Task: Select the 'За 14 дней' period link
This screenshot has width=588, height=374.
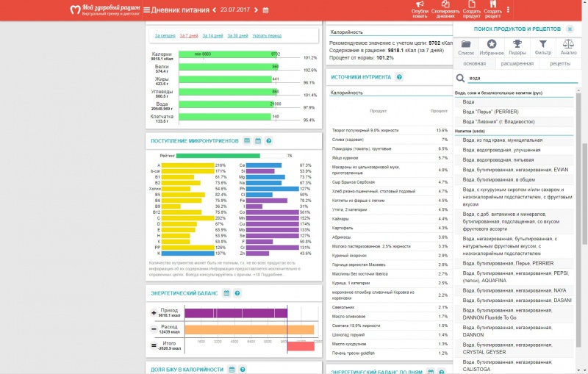Action: 212,35
